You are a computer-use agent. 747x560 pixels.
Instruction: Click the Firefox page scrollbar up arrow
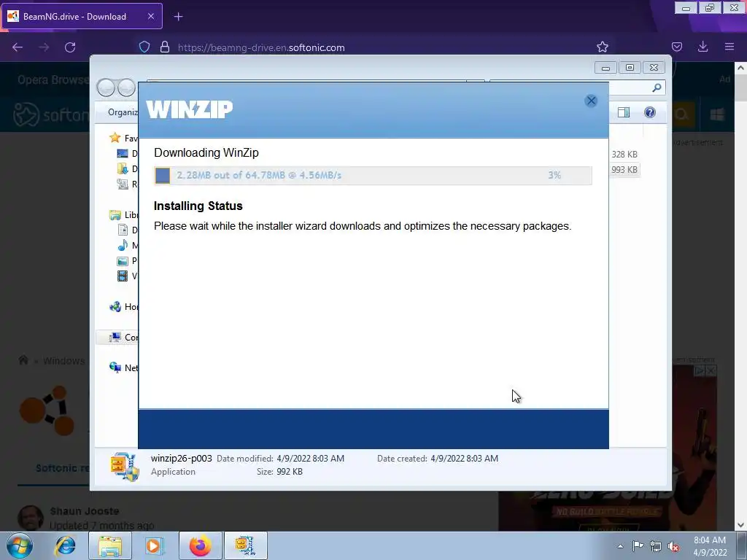point(740,68)
